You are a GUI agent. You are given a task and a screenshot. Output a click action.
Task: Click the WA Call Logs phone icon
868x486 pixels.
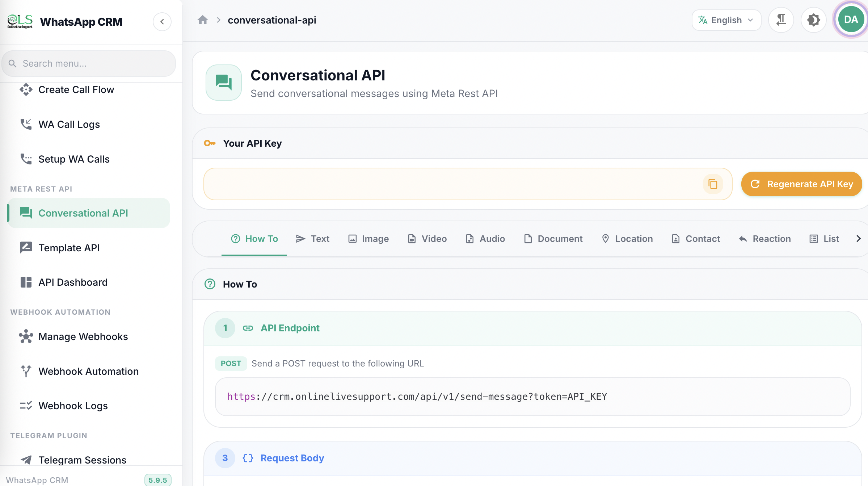[x=26, y=124]
